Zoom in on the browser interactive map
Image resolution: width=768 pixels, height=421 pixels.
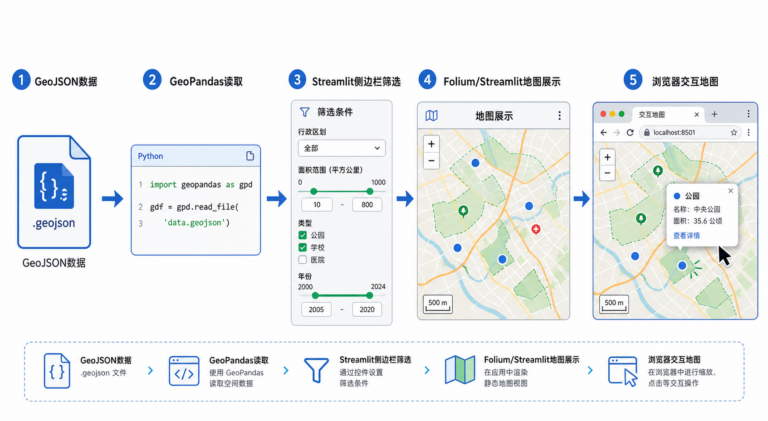tap(607, 157)
